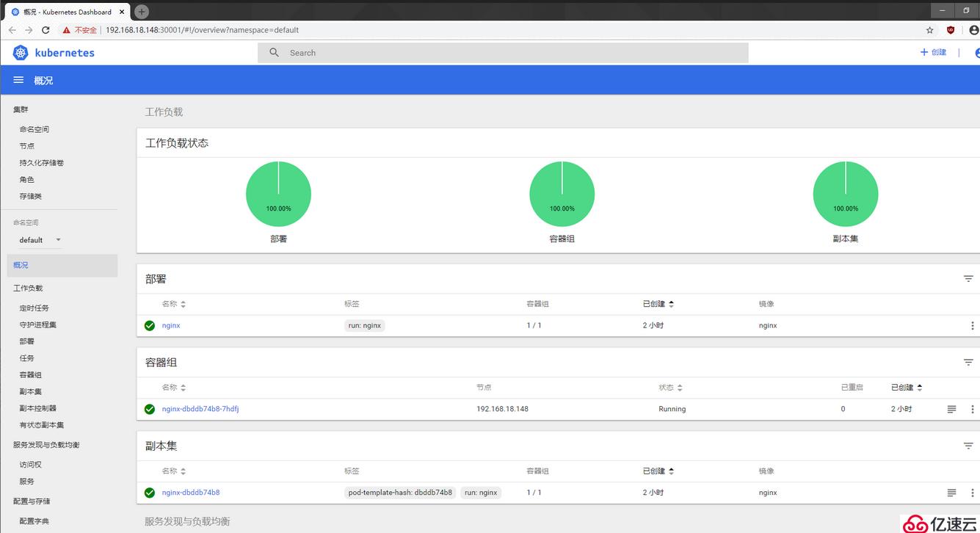Open a new browser tab
The image size is (980, 533).
click(142, 12)
